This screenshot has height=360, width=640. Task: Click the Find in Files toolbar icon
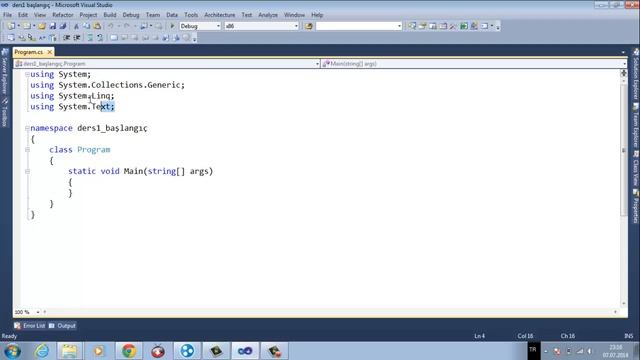point(309,26)
